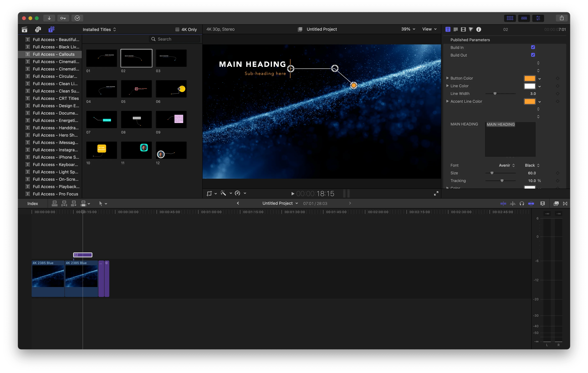Enable the 4K Only checkbox
The width and height of the screenshot is (588, 373).
pos(177,30)
